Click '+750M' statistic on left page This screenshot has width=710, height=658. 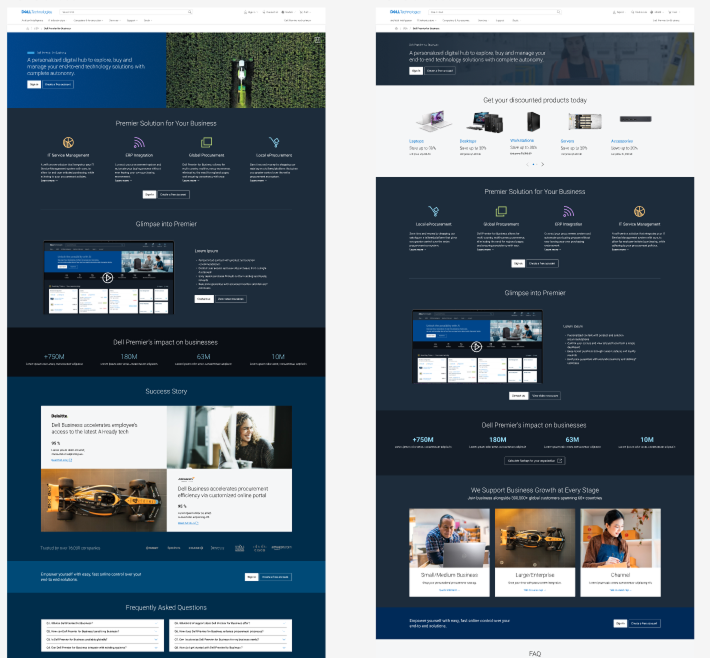tap(54, 356)
